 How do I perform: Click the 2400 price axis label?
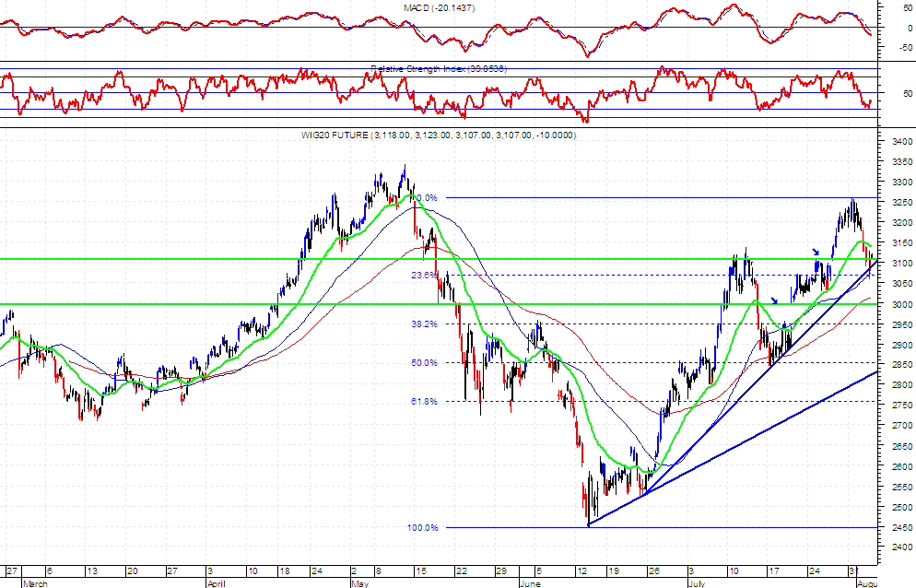[x=902, y=547]
